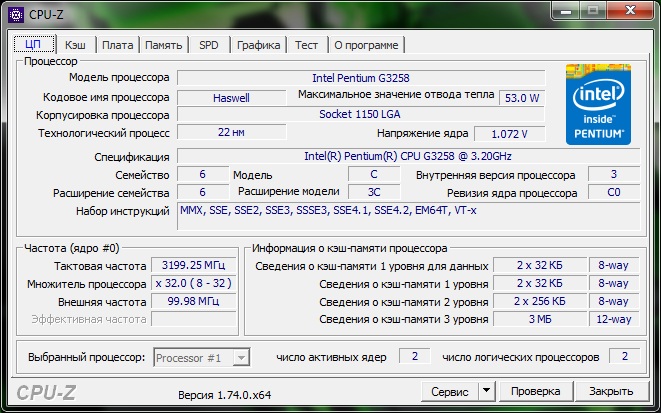661x413 pixels.
Task: Click the 99.98 МГц bus speed value
Action: point(193,301)
